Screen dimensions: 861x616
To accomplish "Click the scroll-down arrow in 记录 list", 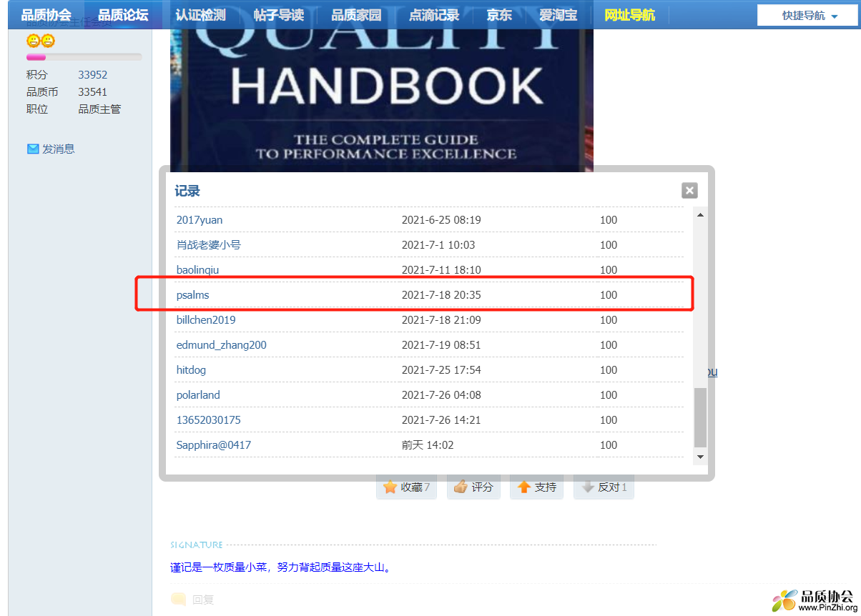I will [x=700, y=457].
